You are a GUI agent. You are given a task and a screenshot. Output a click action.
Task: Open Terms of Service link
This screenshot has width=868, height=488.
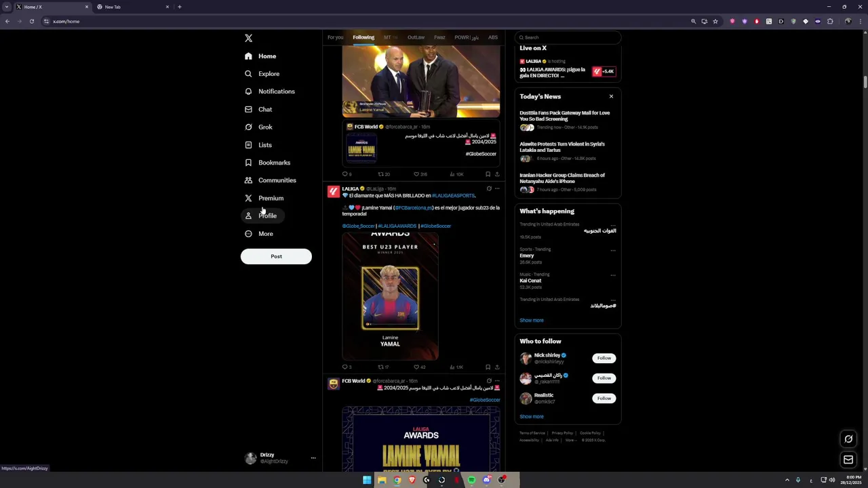pyautogui.click(x=532, y=433)
